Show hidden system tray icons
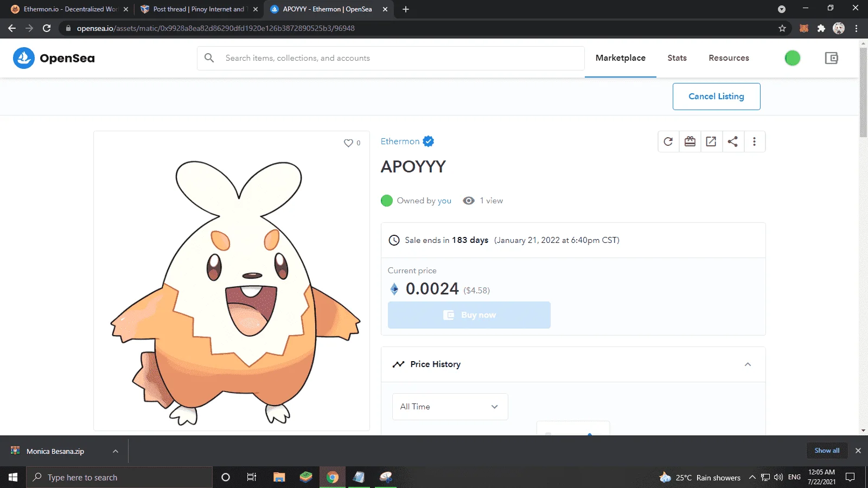Screen dimensions: 868x488 click(752, 477)
